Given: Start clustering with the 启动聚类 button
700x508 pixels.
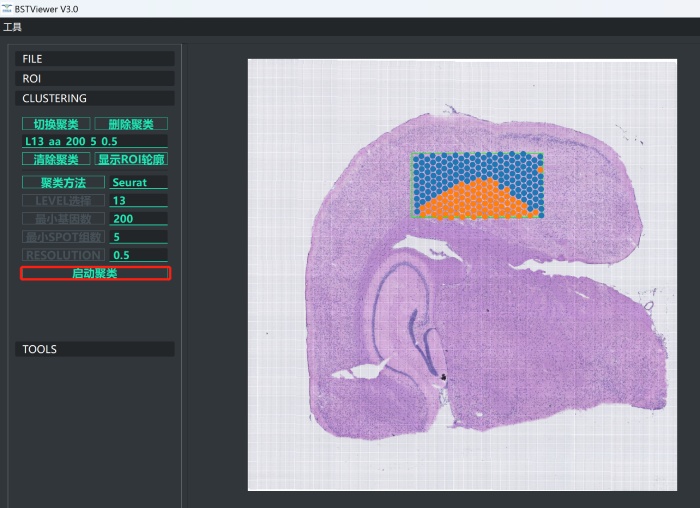Looking at the screenshot, I should pyautogui.click(x=95, y=273).
